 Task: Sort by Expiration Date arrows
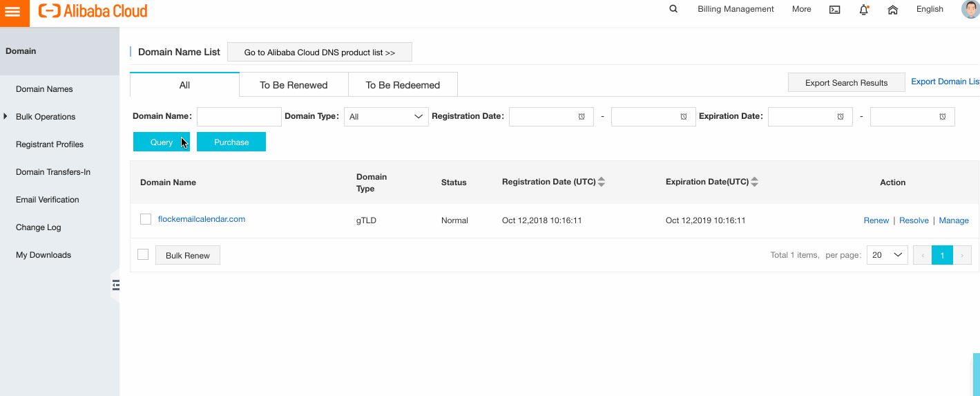(754, 182)
